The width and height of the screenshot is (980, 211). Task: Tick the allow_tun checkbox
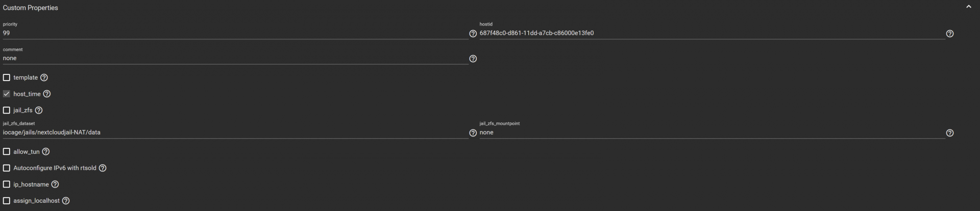tap(7, 151)
